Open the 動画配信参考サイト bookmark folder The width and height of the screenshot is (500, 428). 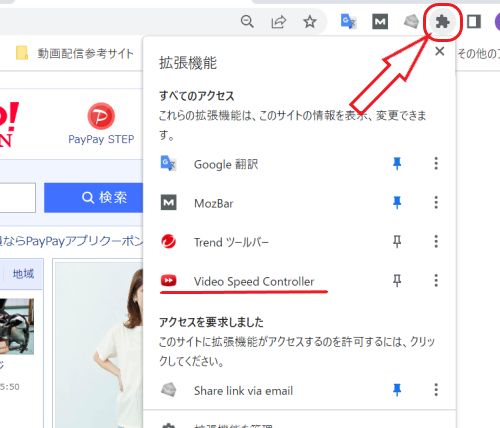point(75,53)
